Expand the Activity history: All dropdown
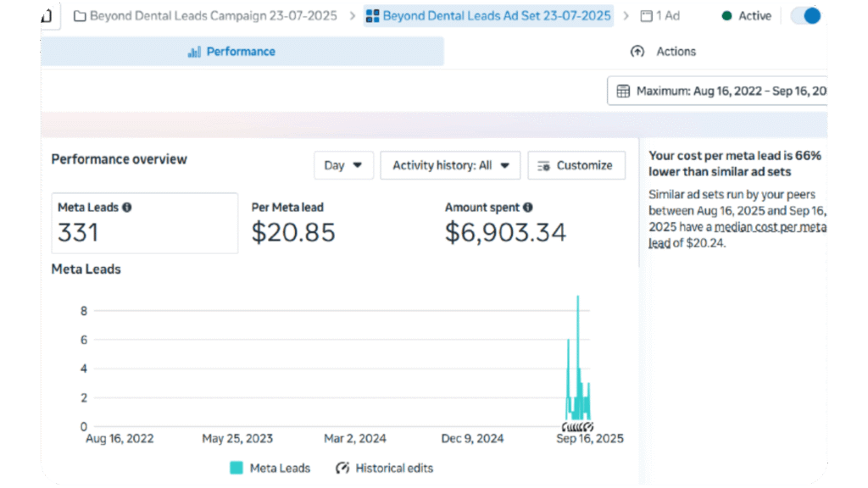Image resolution: width=868 pixels, height=488 pixels. [x=450, y=165]
